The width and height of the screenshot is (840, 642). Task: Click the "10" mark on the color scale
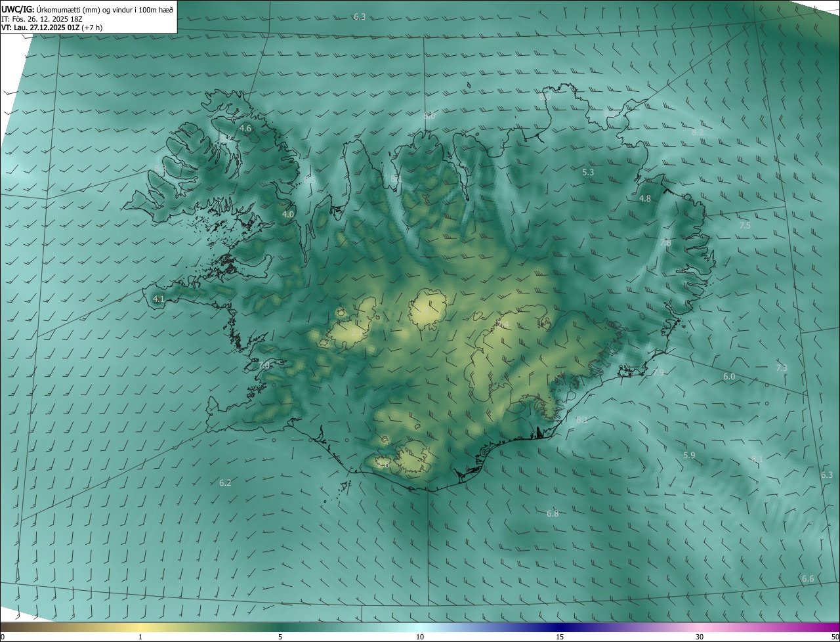[x=420, y=637]
